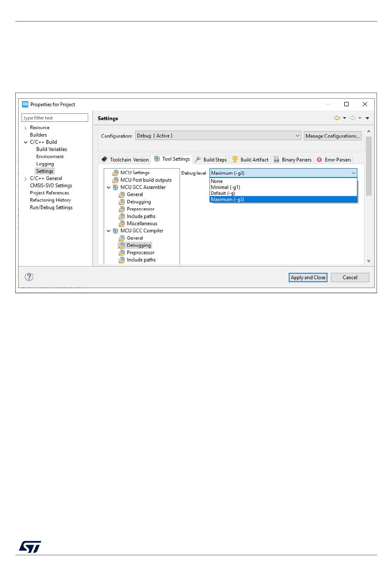The image size is (392, 586).
Task: Collapse the C/C++ Build tree node
Action: (26, 142)
